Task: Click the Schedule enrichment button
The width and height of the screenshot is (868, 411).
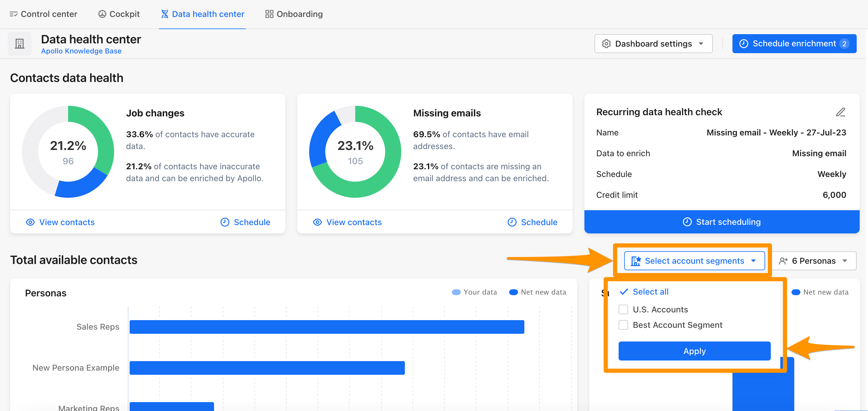Action: click(x=794, y=44)
